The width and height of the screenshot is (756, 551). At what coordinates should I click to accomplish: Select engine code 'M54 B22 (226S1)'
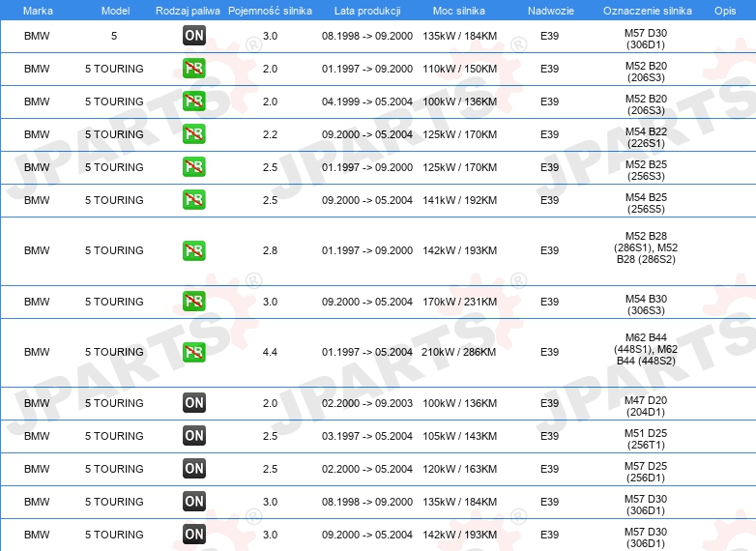pyautogui.click(x=646, y=137)
